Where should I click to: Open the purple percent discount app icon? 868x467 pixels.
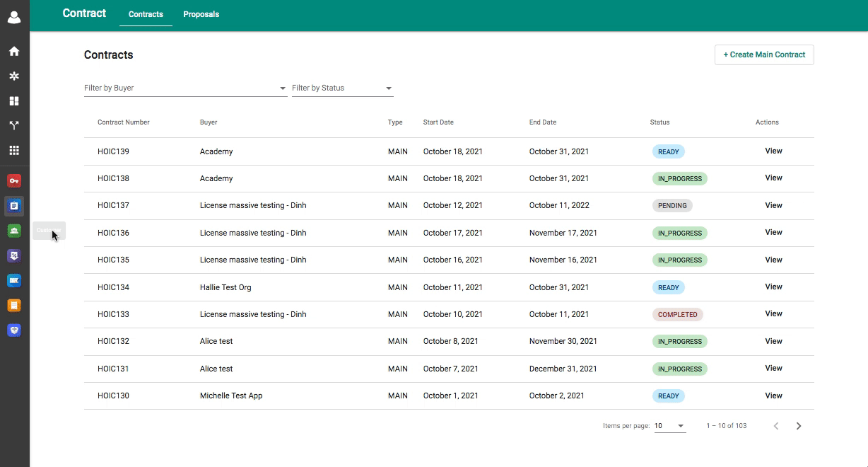coord(14,255)
